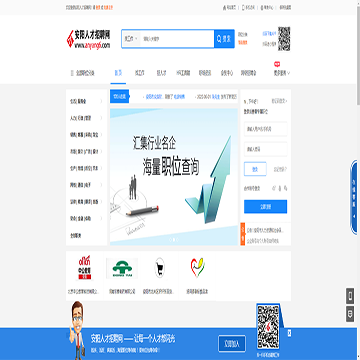Click the outlined login button in login box
The height and width of the screenshot is (360, 360).
click(x=255, y=169)
